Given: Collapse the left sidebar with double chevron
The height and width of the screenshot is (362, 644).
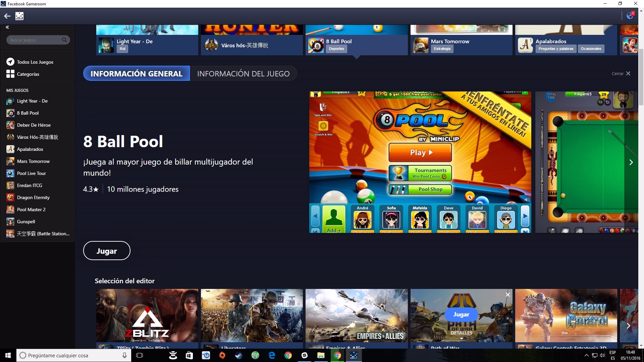Looking at the screenshot, I should (x=7, y=27).
